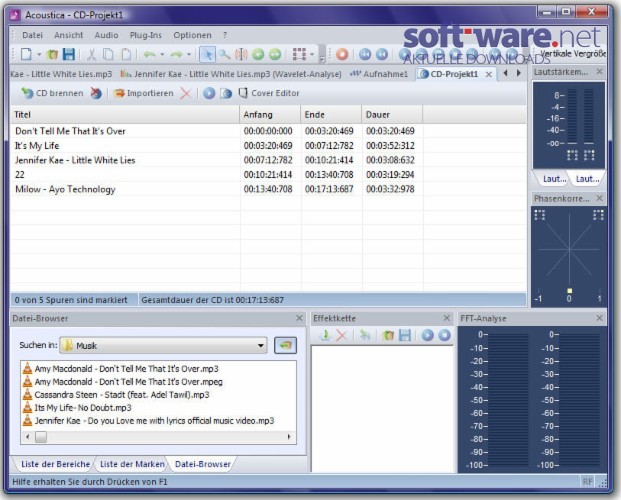Close the Effektkette panel

click(x=447, y=318)
